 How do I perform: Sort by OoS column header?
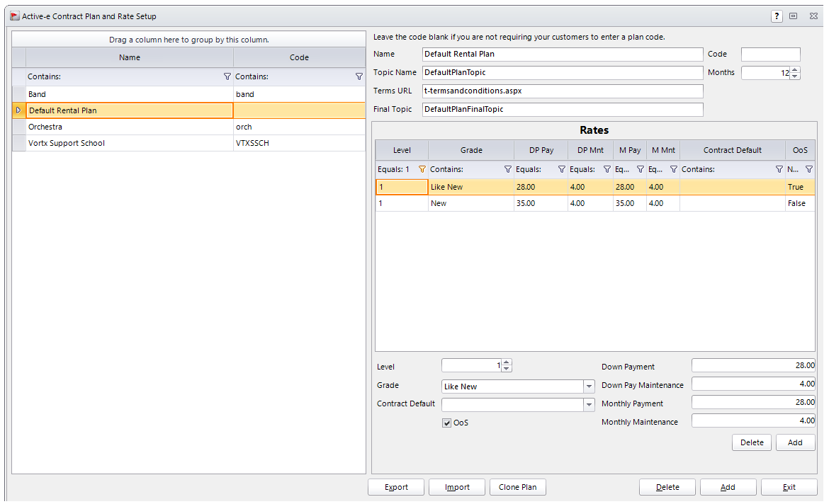click(x=800, y=150)
